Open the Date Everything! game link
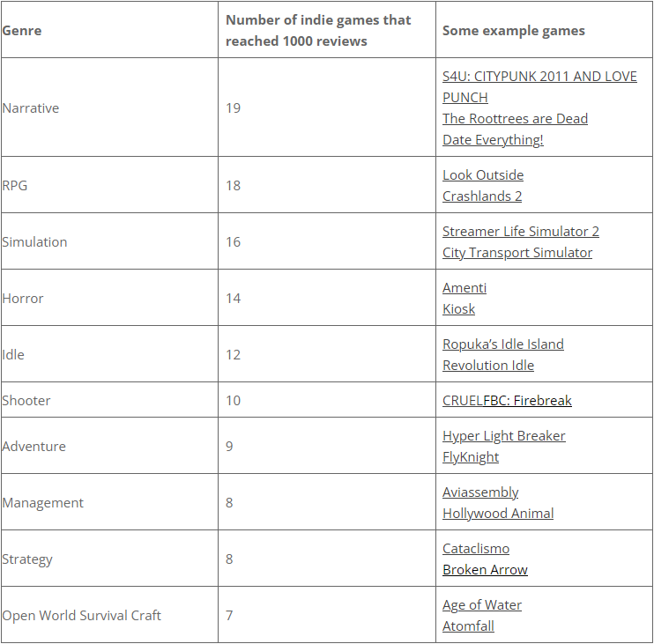Image resolution: width=654 pixels, height=644 pixels. (493, 140)
